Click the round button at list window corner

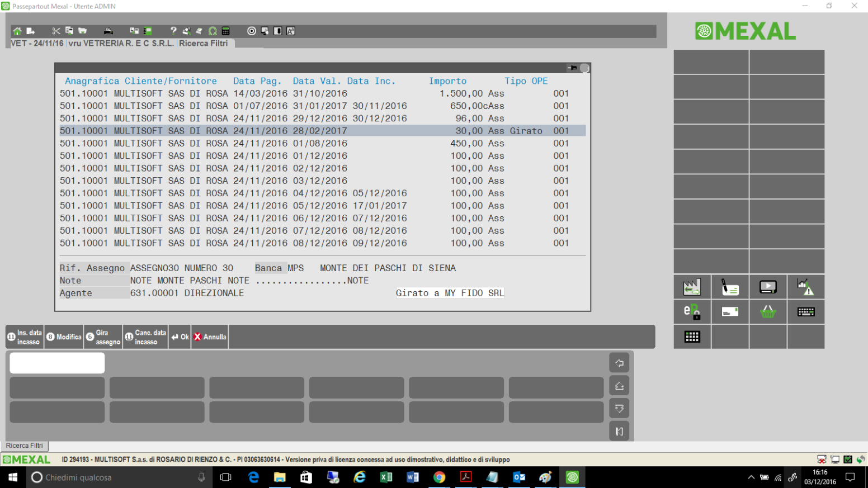pos(584,68)
